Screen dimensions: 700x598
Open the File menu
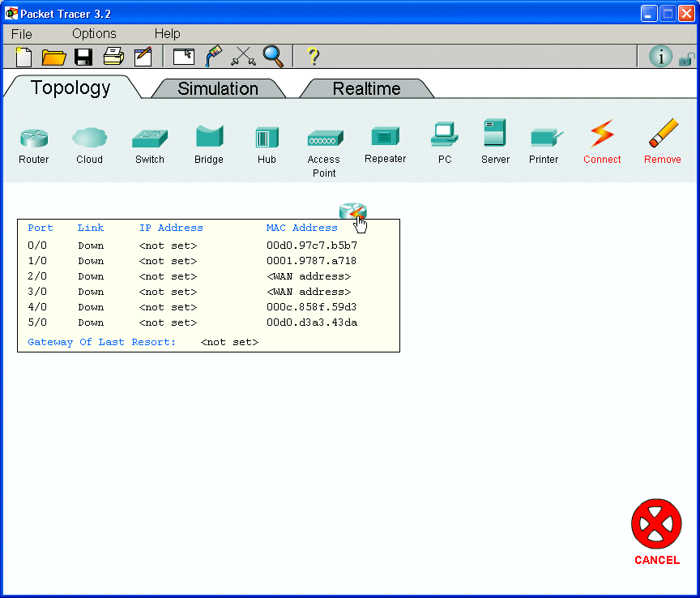(21, 34)
